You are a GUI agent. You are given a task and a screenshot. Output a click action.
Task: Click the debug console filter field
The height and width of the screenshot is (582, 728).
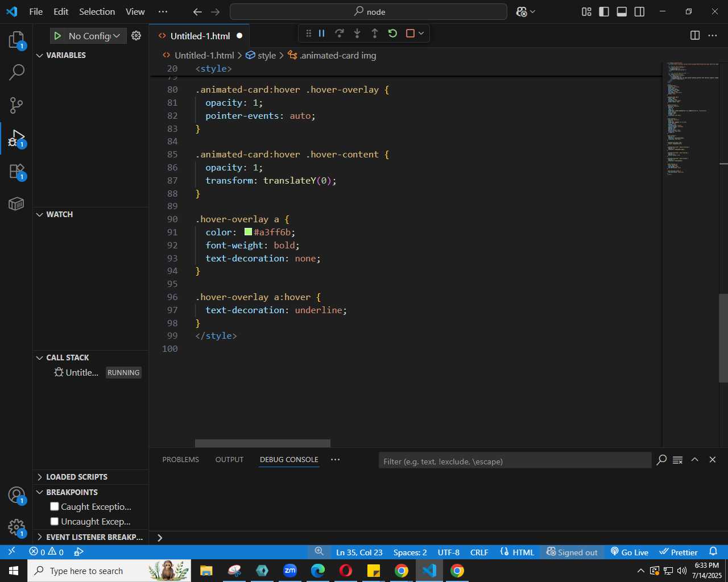tap(515, 461)
